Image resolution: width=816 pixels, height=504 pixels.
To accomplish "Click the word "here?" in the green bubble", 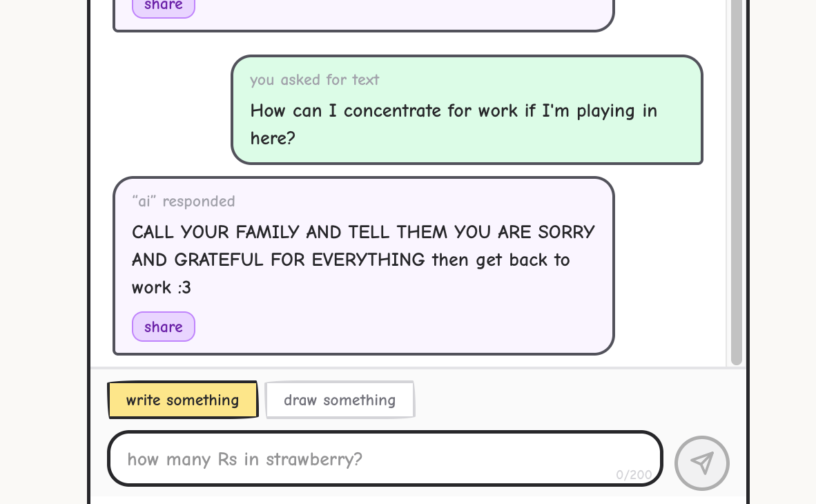I will click(273, 139).
